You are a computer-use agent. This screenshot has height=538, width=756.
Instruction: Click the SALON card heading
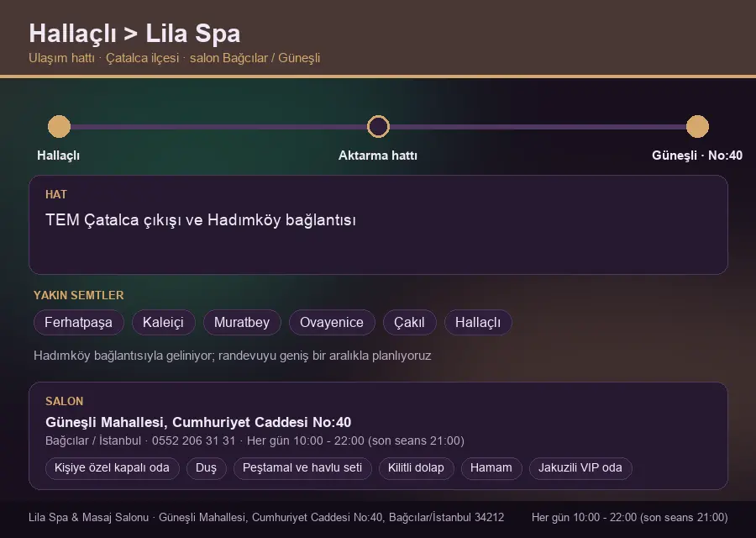64,402
